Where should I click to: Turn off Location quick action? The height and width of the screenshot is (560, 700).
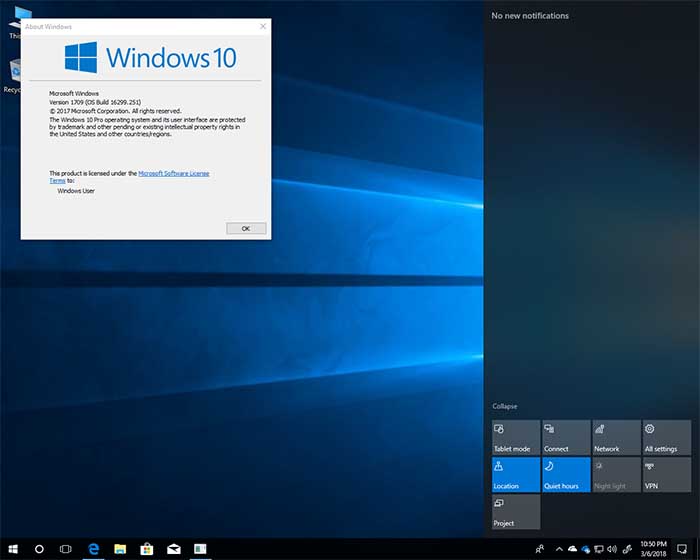[x=516, y=475]
